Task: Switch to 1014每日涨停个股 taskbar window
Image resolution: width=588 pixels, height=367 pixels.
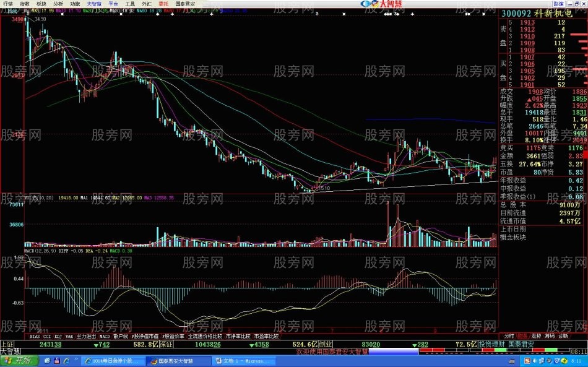Action: point(113,361)
